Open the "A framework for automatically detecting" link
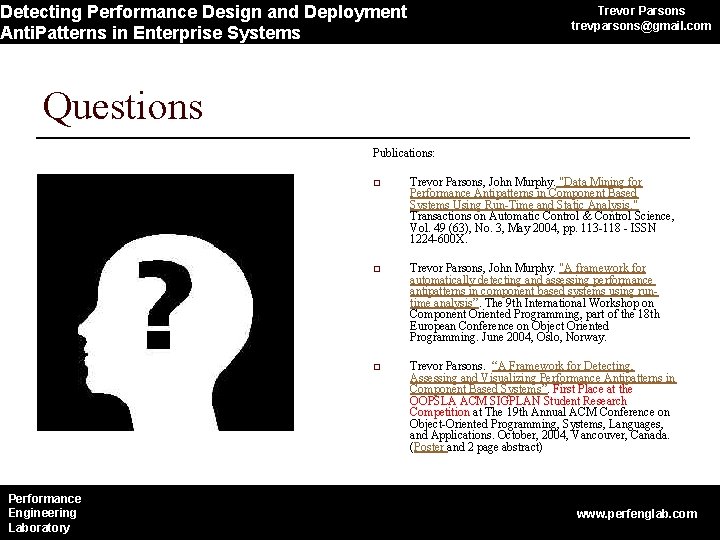Viewport: 720px width, 540px height. click(x=533, y=286)
